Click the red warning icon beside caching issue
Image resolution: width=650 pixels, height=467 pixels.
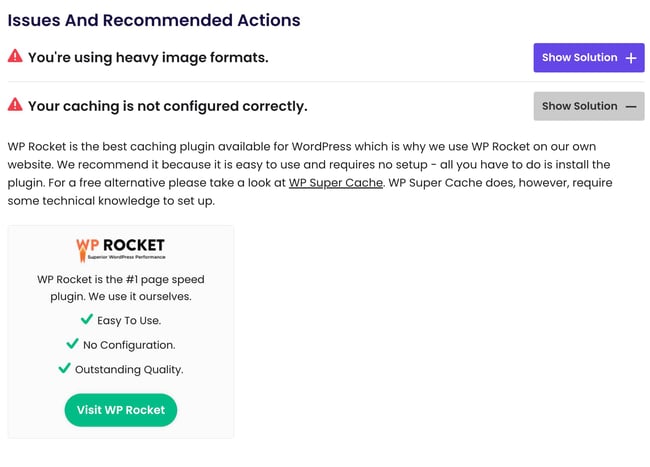[x=15, y=105]
